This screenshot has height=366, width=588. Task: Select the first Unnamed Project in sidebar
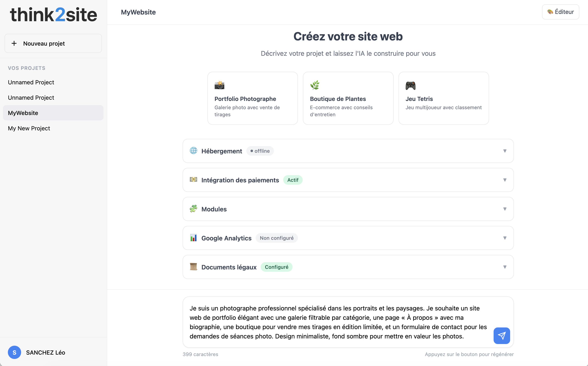(x=31, y=82)
